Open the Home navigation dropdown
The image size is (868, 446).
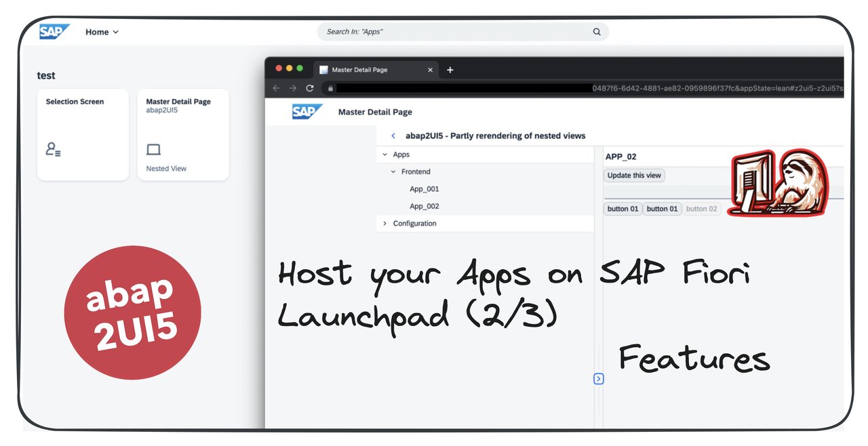[x=102, y=31]
